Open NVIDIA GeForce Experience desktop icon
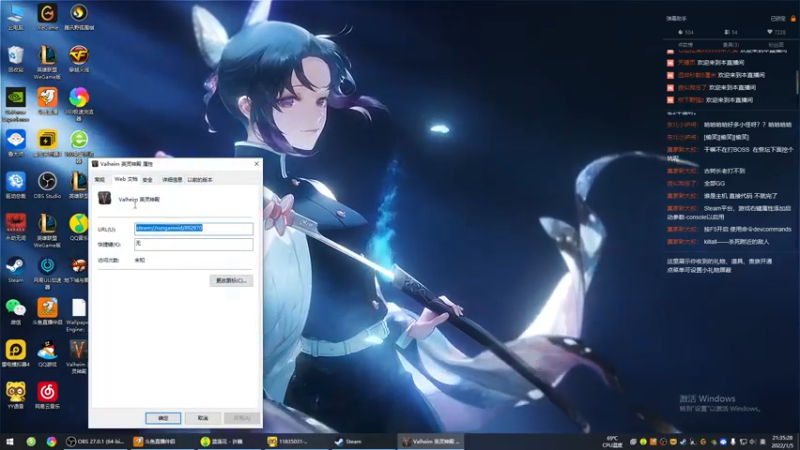This screenshot has height=450, width=800. (x=15, y=105)
